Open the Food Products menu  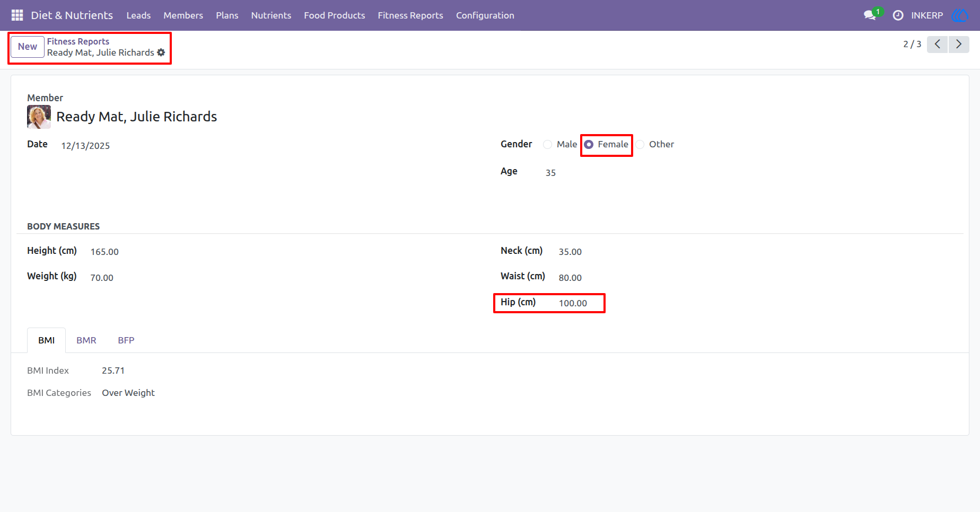pos(335,15)
